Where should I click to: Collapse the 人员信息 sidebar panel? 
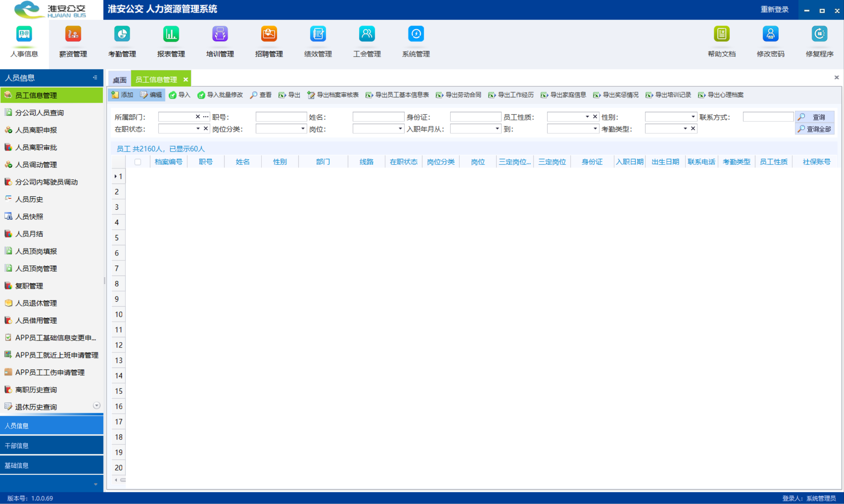95,78
